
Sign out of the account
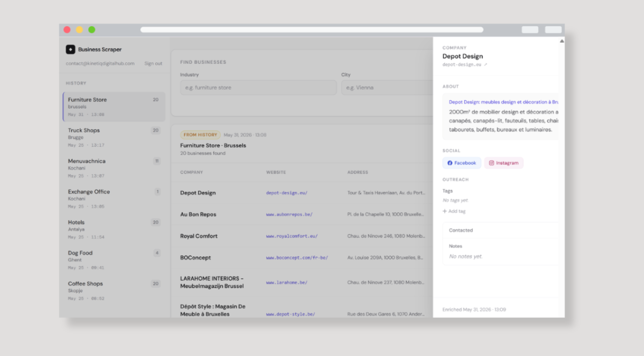[153, 64]
